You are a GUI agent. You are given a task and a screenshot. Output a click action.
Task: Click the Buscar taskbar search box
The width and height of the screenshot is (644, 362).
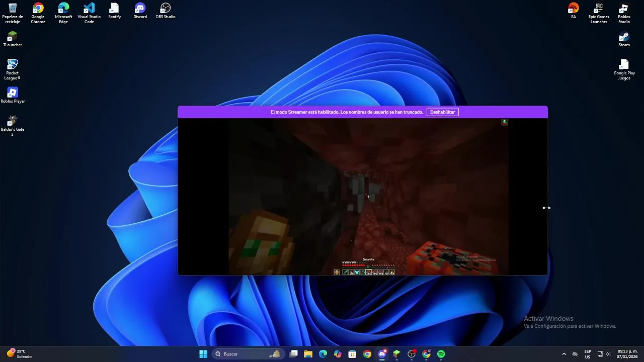tap(247, 354)
